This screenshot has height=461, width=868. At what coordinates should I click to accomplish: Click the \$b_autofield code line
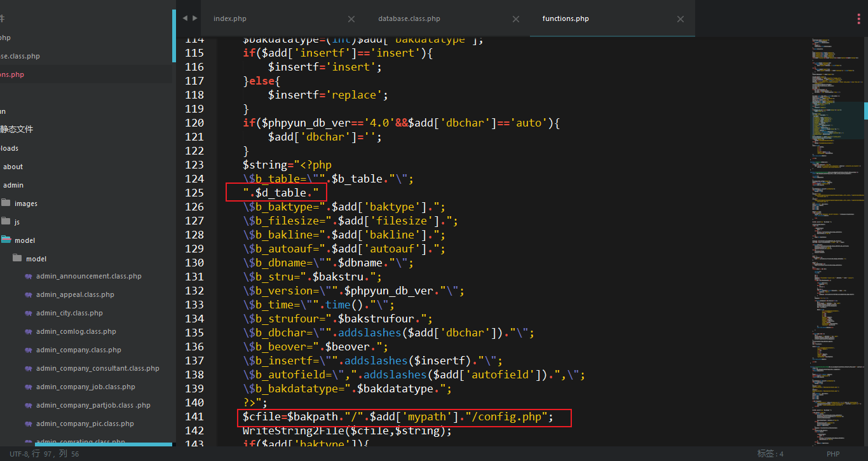414,375
